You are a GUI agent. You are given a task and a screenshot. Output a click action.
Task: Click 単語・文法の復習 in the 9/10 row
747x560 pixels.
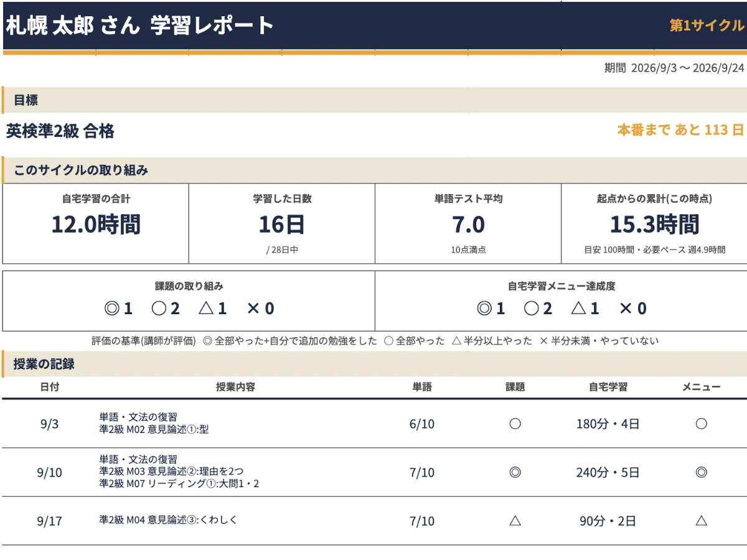pyautogui.click(x=138, y=460)
